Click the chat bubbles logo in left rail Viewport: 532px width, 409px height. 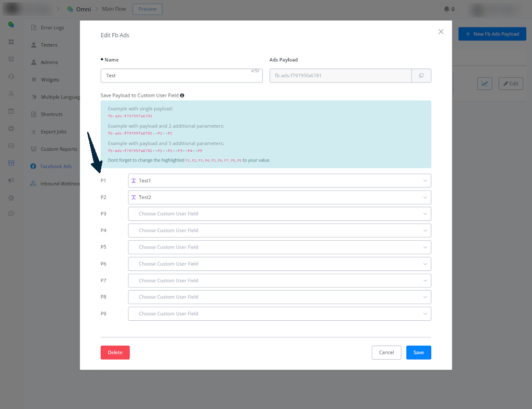[x=11, y=24]
